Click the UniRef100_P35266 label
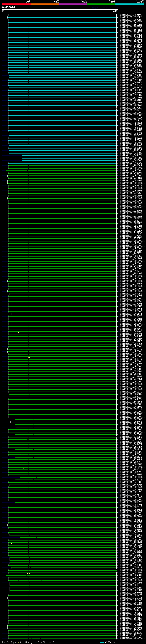 (x=131, y=70)
